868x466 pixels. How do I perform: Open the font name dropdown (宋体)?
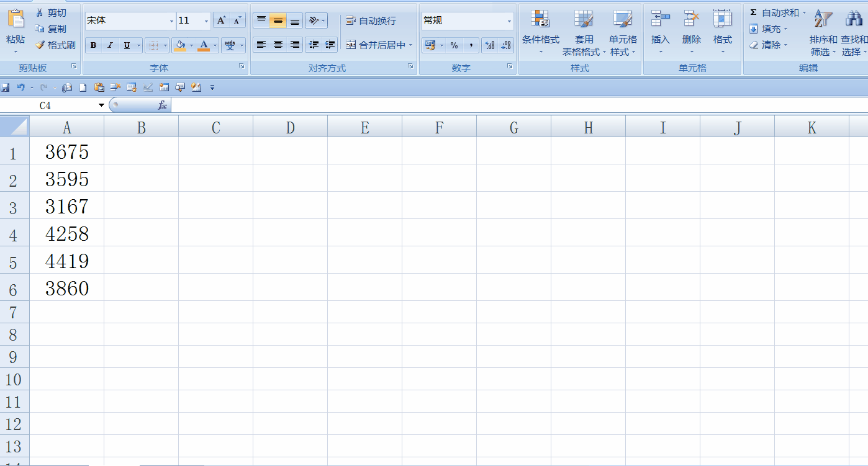[x=171, y=21]
